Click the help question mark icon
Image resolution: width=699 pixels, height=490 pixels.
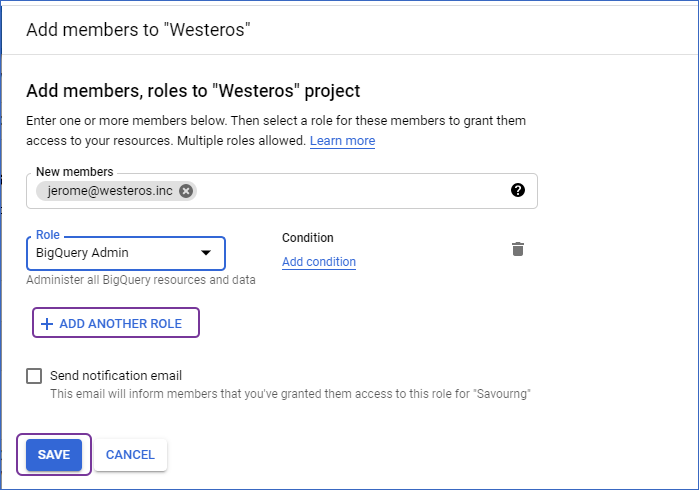(518, 190)
